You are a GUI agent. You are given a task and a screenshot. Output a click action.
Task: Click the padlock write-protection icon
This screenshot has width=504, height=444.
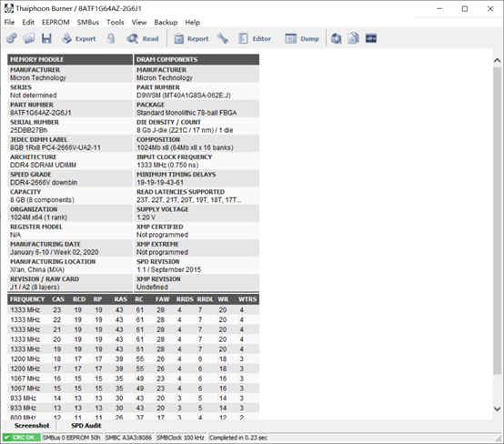click(111, 38)
